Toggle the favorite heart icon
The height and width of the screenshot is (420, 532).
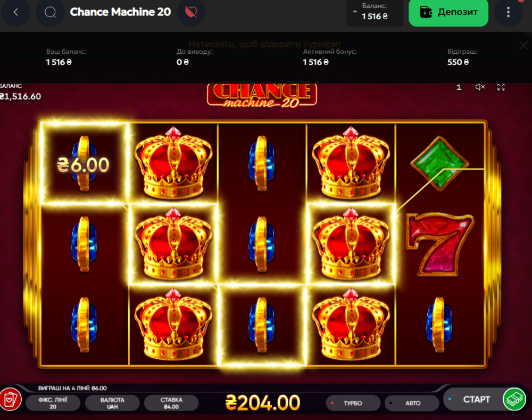point(191,12)
